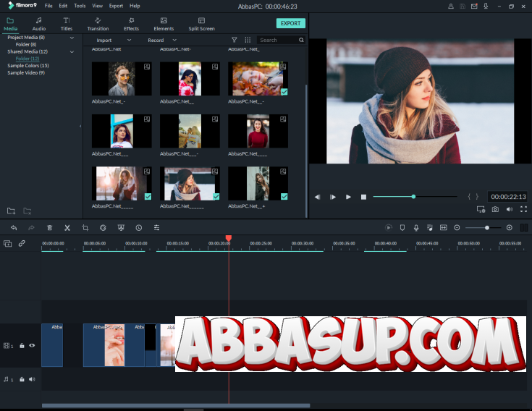This screenshot has width=532, height=411.
Task: Open the File menu
Action: [x=48, y=6]
